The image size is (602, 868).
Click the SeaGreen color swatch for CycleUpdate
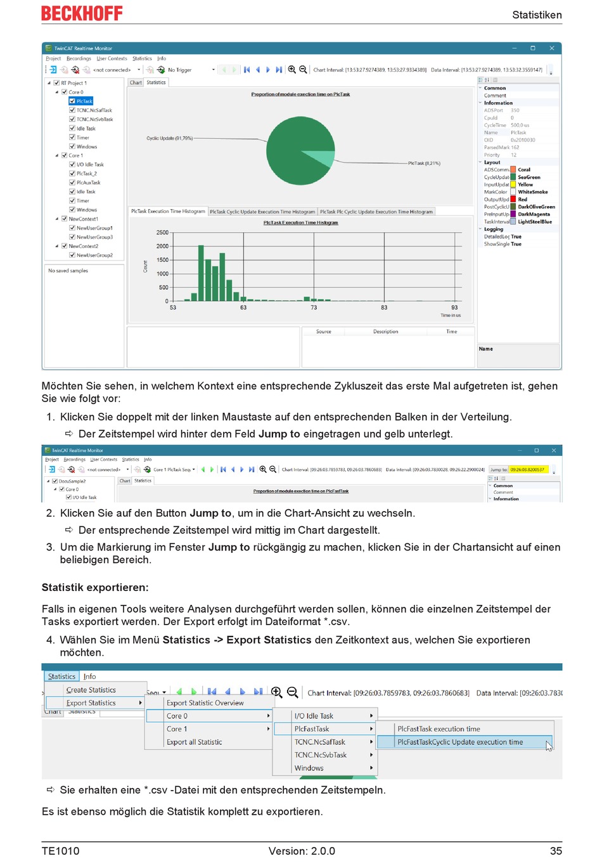513,177
